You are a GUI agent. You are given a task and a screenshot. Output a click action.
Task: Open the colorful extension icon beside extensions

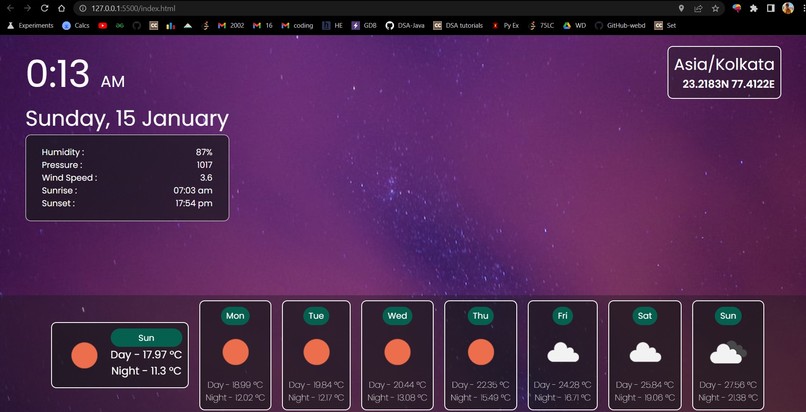737,8
